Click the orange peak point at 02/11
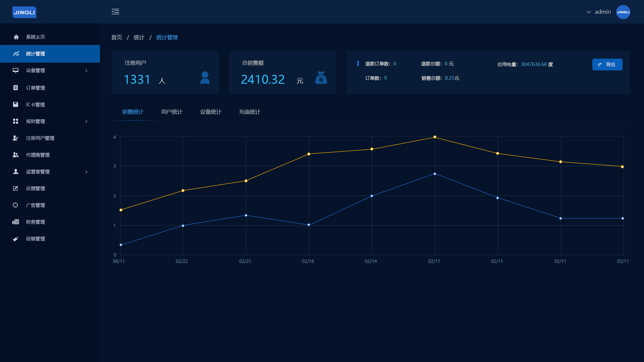 (435, 137)
